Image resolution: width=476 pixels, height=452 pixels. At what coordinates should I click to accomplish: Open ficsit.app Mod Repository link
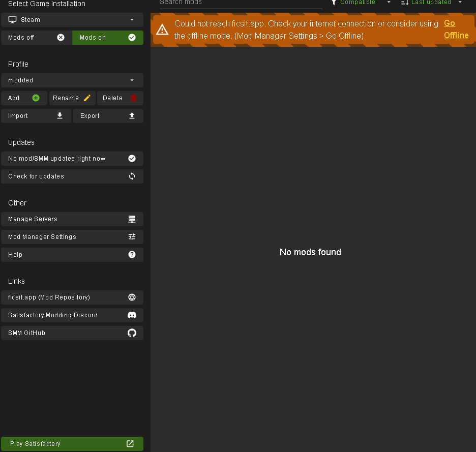pos(72,297)
